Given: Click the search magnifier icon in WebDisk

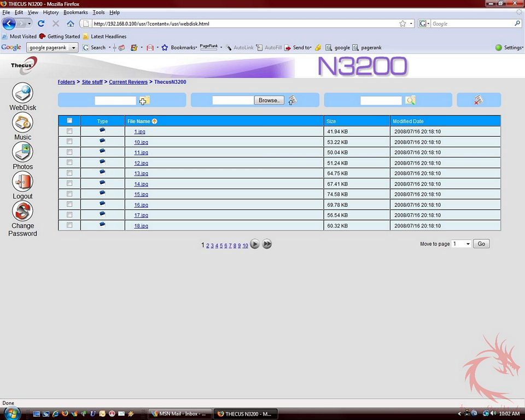Looking at the screenshot, I should (410, 100).
